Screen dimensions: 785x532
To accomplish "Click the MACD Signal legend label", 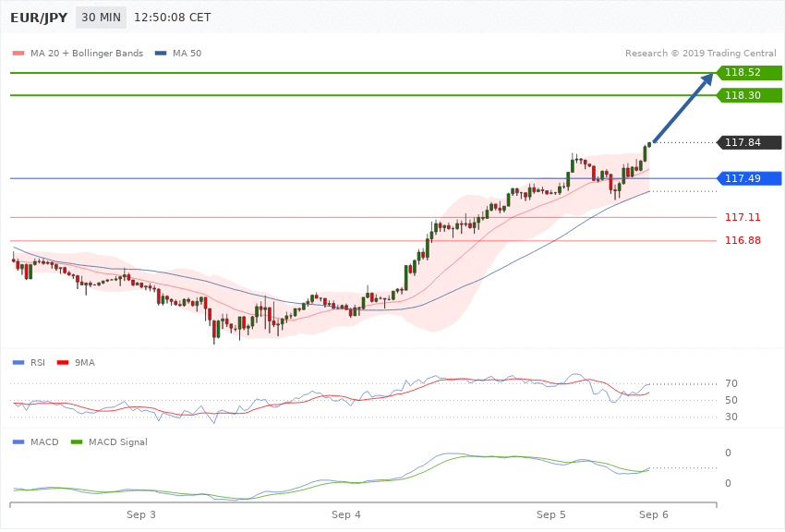I will [118, 441].
